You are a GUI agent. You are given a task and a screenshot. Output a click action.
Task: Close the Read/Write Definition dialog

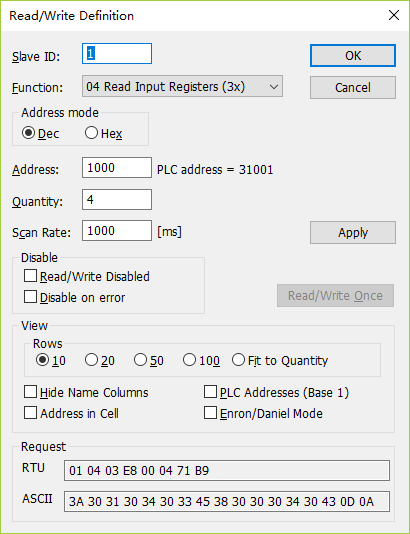(394, 15)
